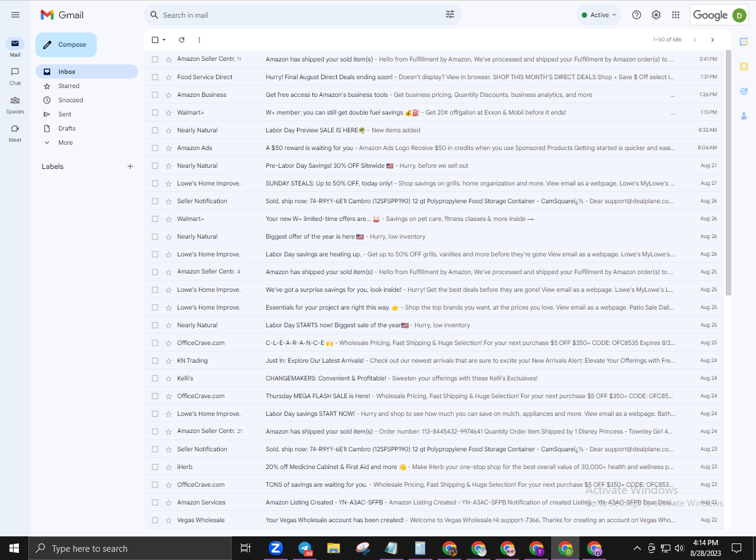Screen dimensions: 756x560
Task: Focus the Search in mail field
Action: (302, 15)
